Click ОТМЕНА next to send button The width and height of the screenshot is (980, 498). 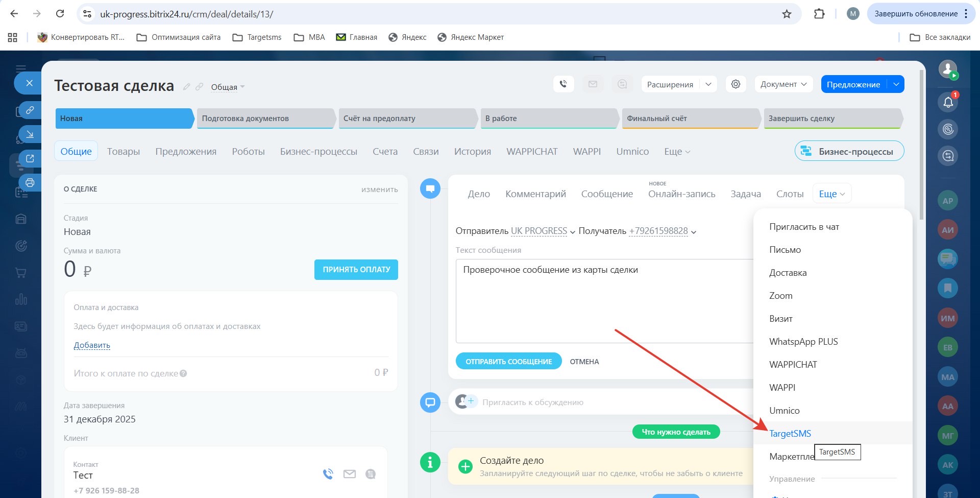(584, 362)
